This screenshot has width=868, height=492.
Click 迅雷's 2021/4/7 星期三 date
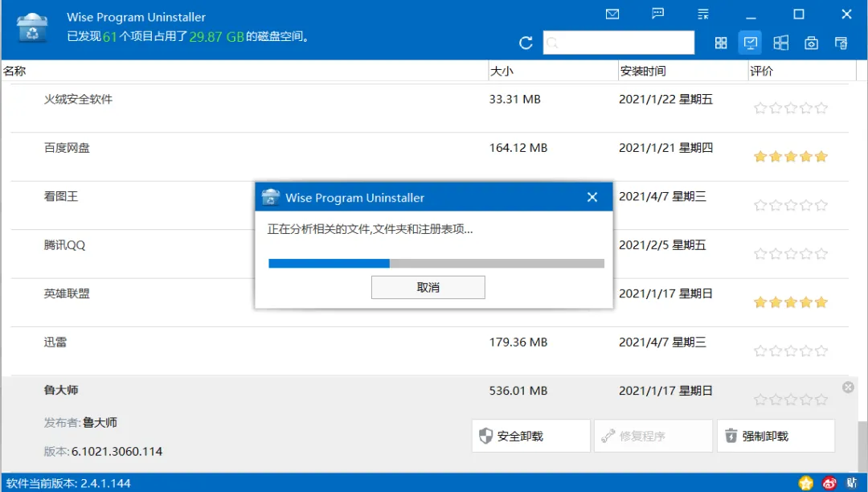(x=662, y=342)
